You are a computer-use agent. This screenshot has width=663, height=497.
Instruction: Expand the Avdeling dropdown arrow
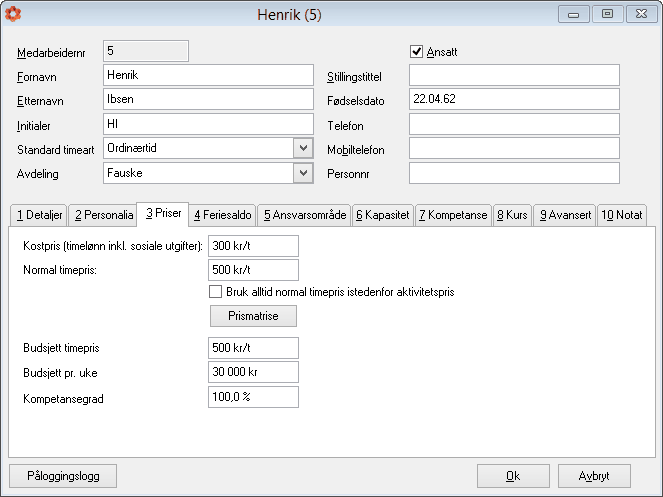pos(303,173)
